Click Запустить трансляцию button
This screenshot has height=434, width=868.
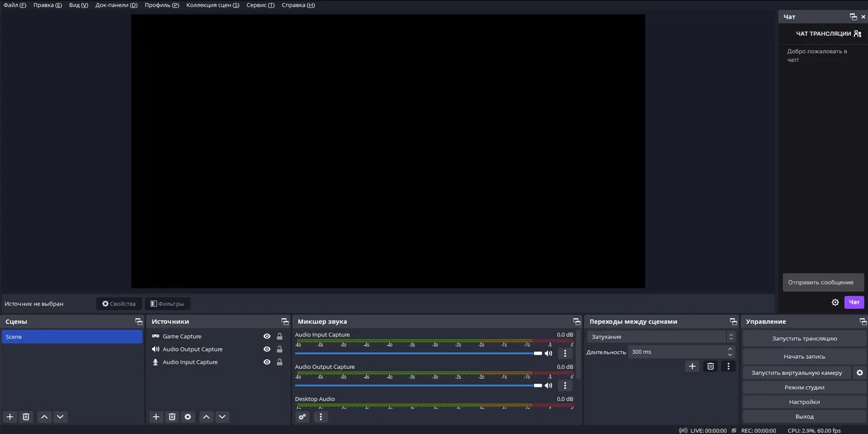pos(805,339)
